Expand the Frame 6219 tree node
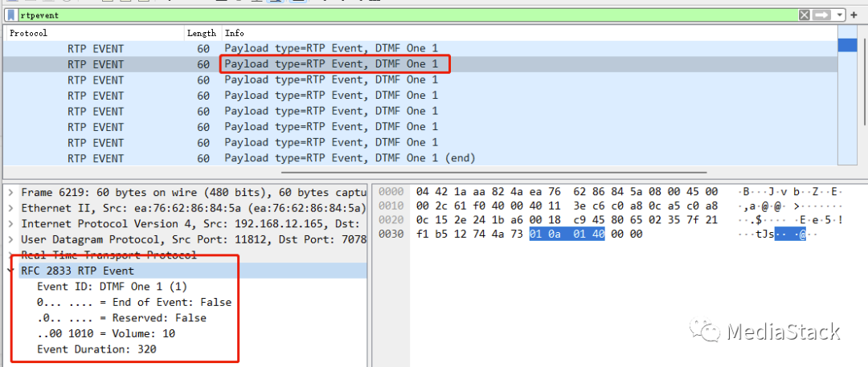 coord(10,193)
